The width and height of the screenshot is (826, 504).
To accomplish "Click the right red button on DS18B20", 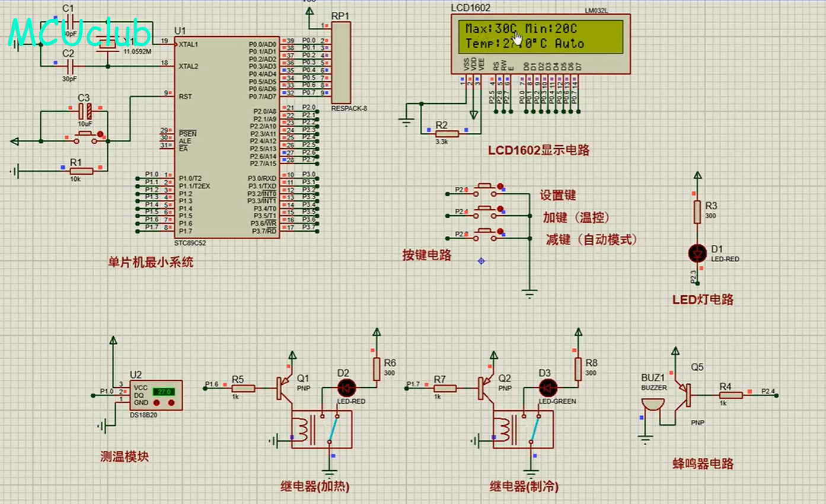I will (x=172, y=403).
